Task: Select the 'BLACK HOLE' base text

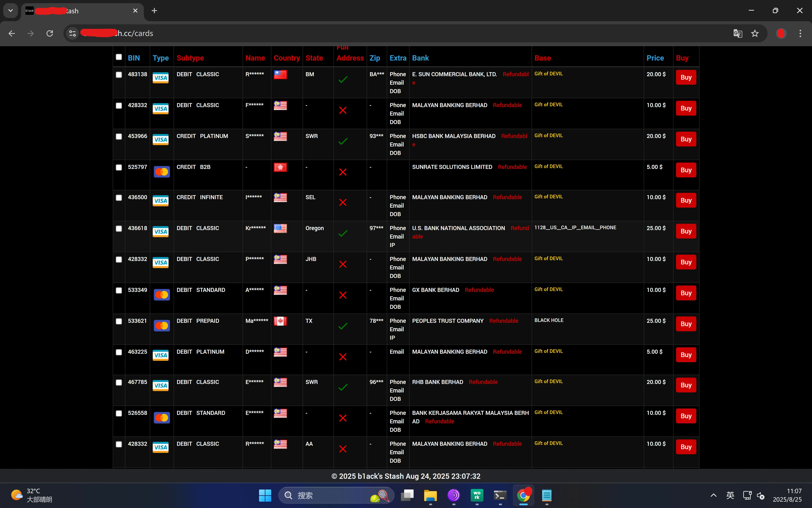Action: click(549, 320)
